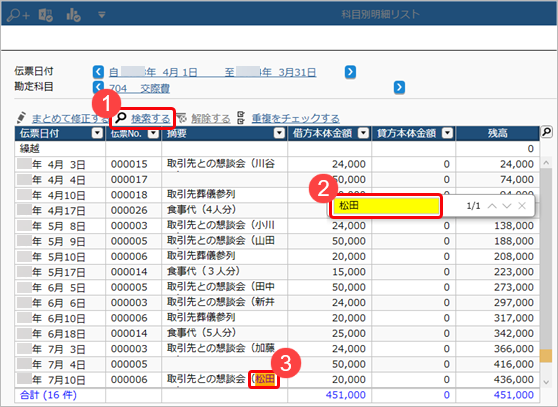Open 貸方本体金額 column filter dropdown
Image resolution: width=558 pixels, height=407 pixels.
coord(447,133)
